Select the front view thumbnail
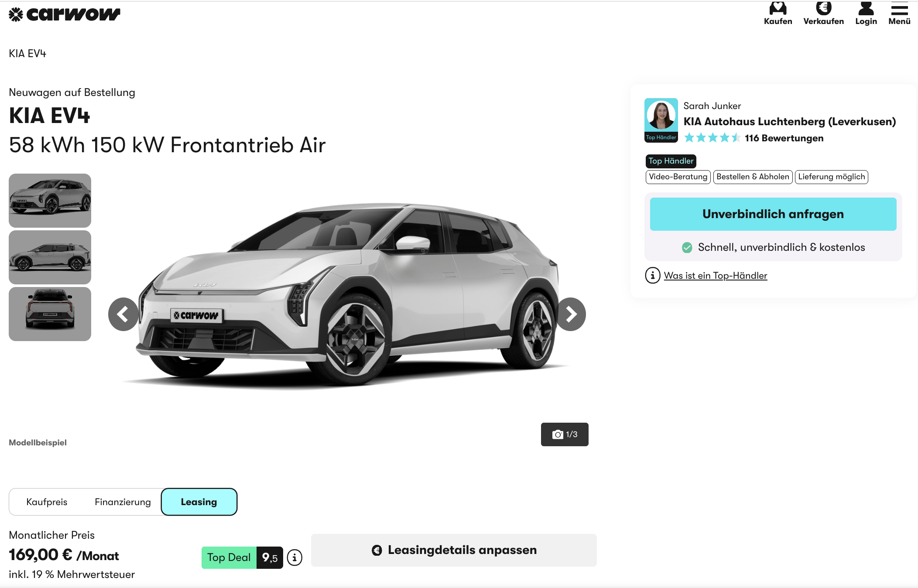The image size is (918, 588). [50, 201]
